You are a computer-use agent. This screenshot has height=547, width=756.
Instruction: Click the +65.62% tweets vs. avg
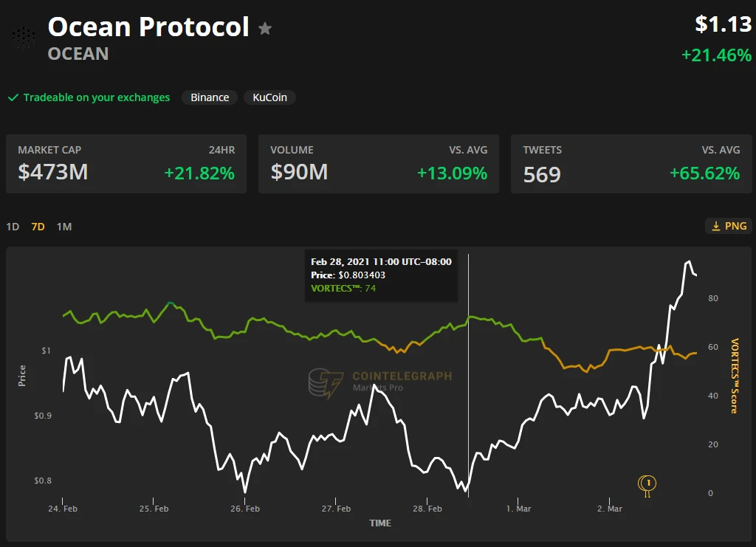(705, 173)
